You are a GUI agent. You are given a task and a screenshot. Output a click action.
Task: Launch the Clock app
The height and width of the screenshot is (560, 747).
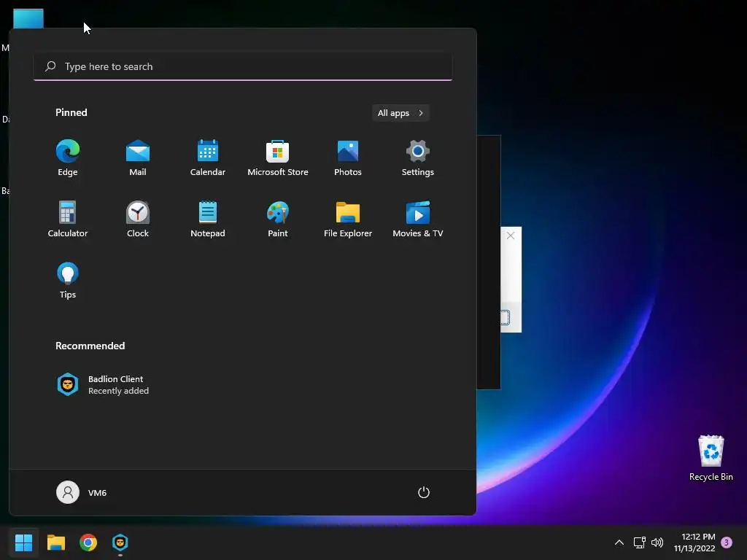tap(138, 219)
